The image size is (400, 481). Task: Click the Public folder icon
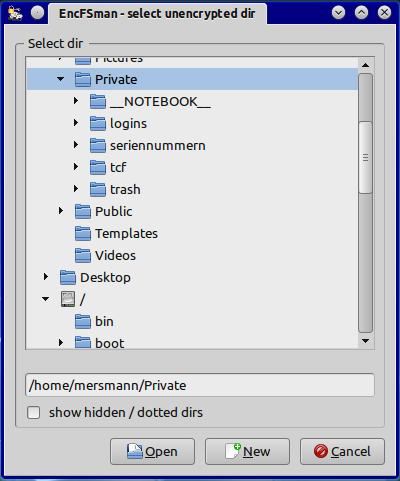83,211
